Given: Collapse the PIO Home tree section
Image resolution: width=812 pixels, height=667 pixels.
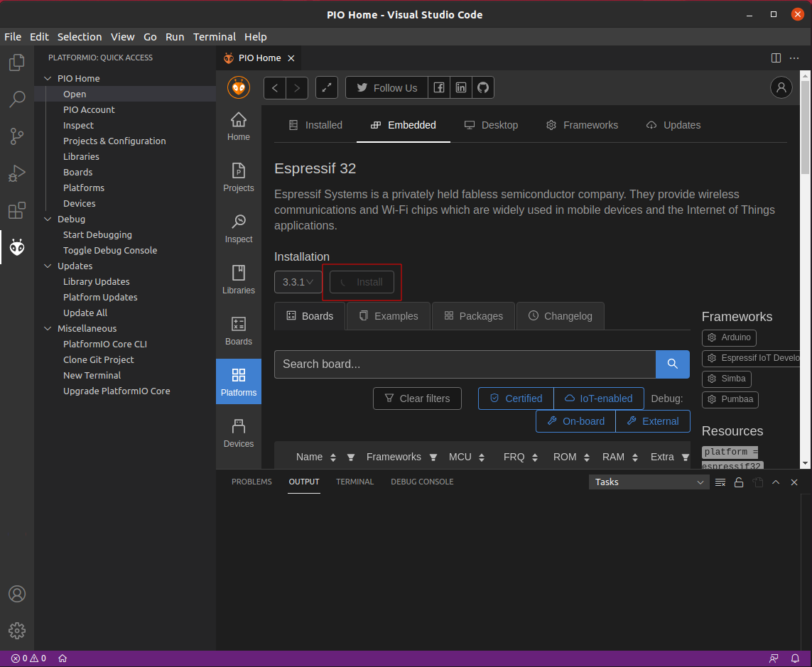Looking at the screenshot, I should coord(48,78).
